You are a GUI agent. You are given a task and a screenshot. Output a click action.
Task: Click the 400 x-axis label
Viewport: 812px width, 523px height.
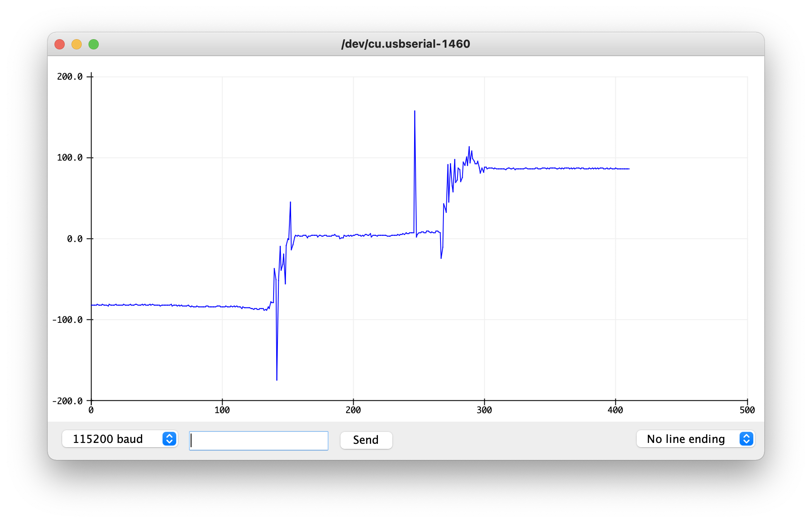click(615, 410)
